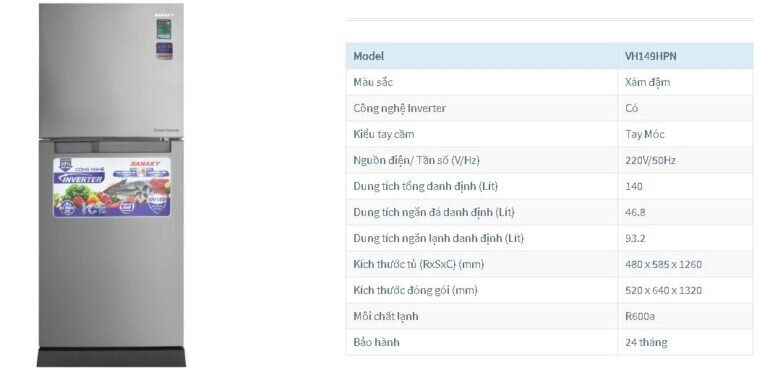Select the Kích thước đóng gói row label

click(415, 290)
